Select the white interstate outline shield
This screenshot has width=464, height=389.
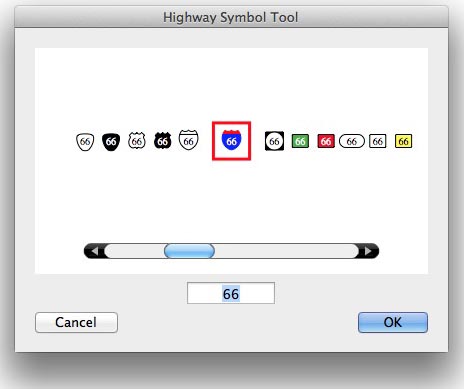pos(189,140)
